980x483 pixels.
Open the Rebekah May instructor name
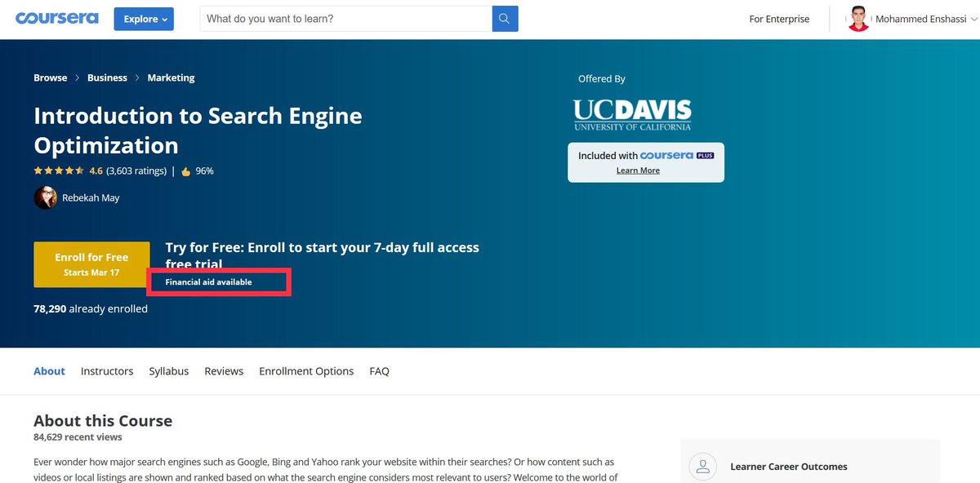[91, 197]
